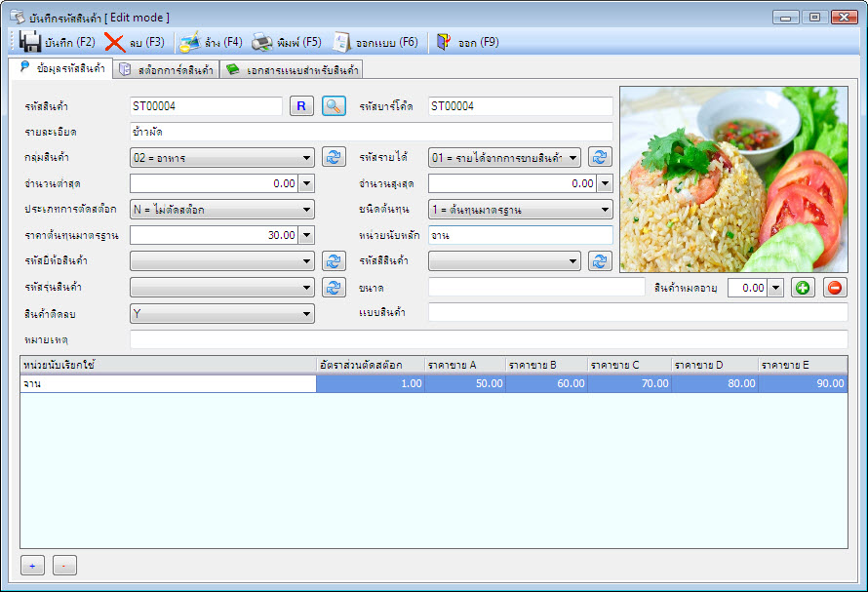Open the product group dropdown showing 02

pyautogui.click(x=222, y=158)
